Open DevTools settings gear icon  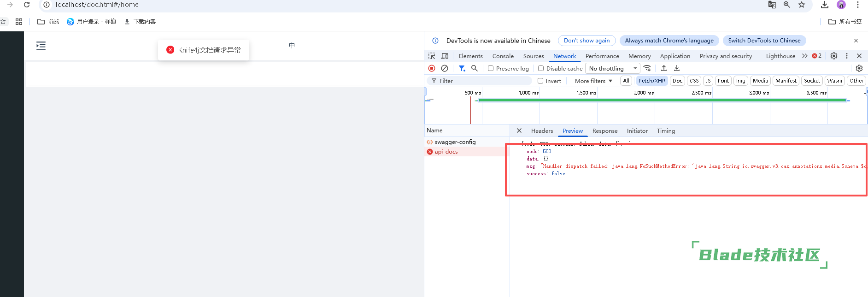click(834, 56)
